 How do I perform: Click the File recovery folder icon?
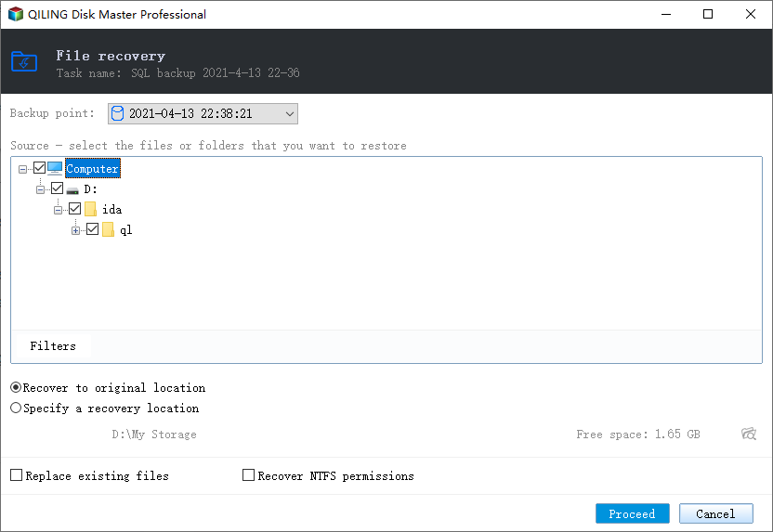[24, 61]
